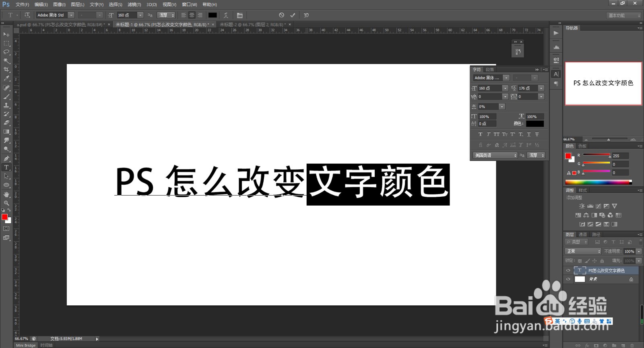Open the 滤镜(T) menu

134,4
